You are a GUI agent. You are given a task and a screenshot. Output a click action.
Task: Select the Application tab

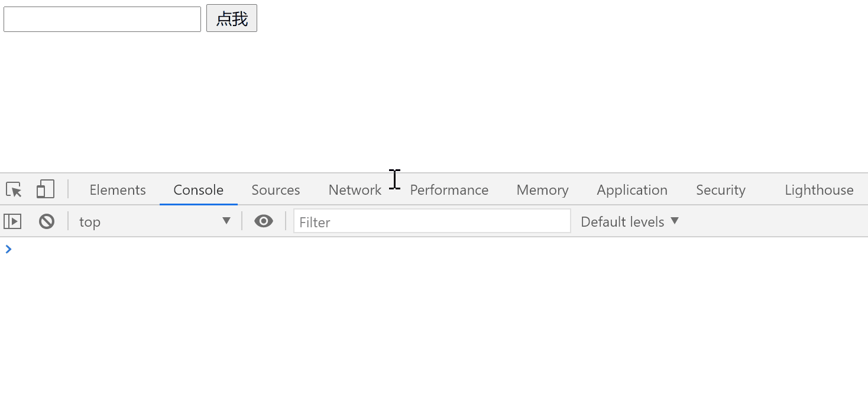click(631, 190)
